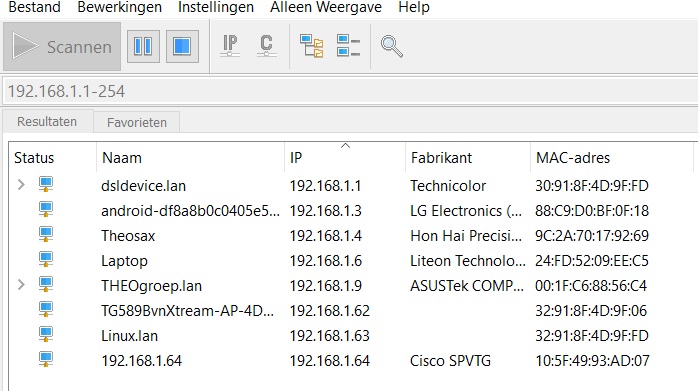Select the Theosax device computer icon
Viewport: 698px width, 391px height.
(x=46, y=235)
